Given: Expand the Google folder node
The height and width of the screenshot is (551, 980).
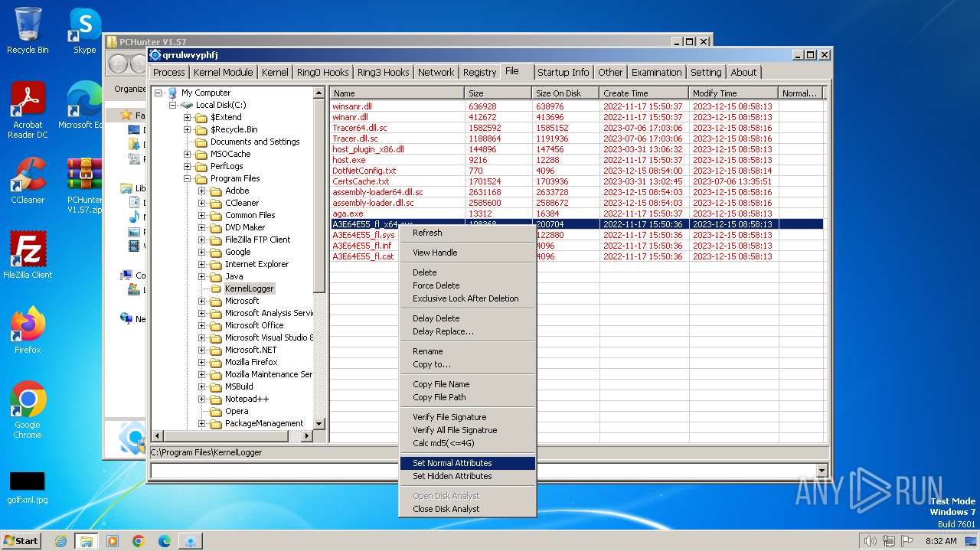Looking at the screenshot, I should click(x=202, y=252).
